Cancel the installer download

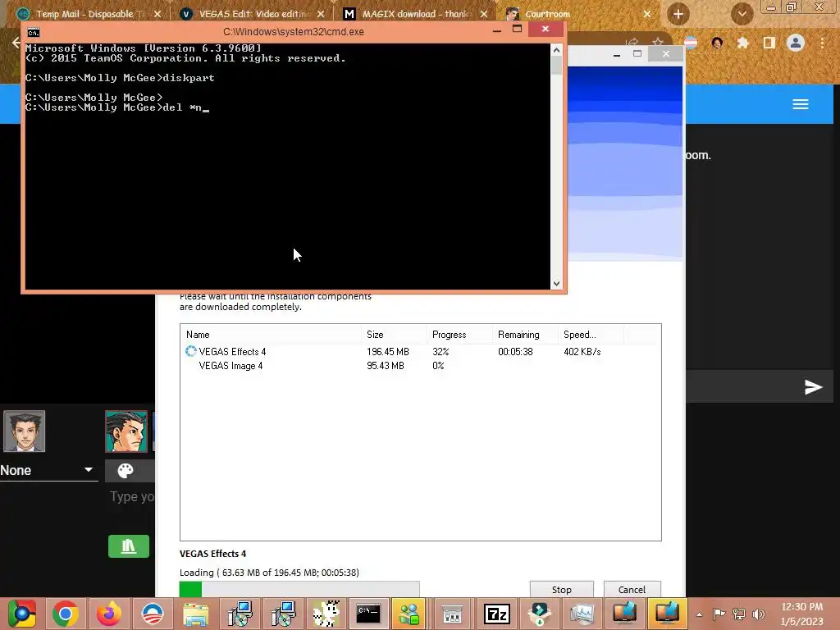tap(632, 589)
